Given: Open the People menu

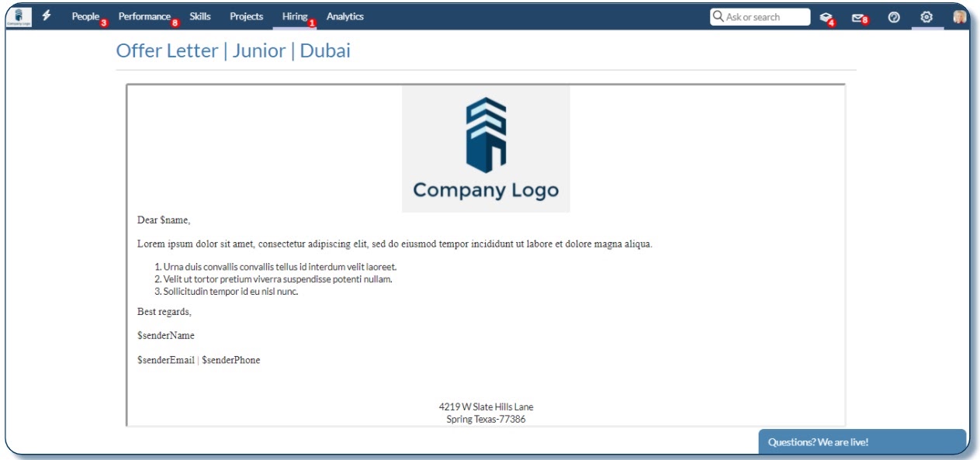Looking at the screenshot, I should (x=84, y=16).
